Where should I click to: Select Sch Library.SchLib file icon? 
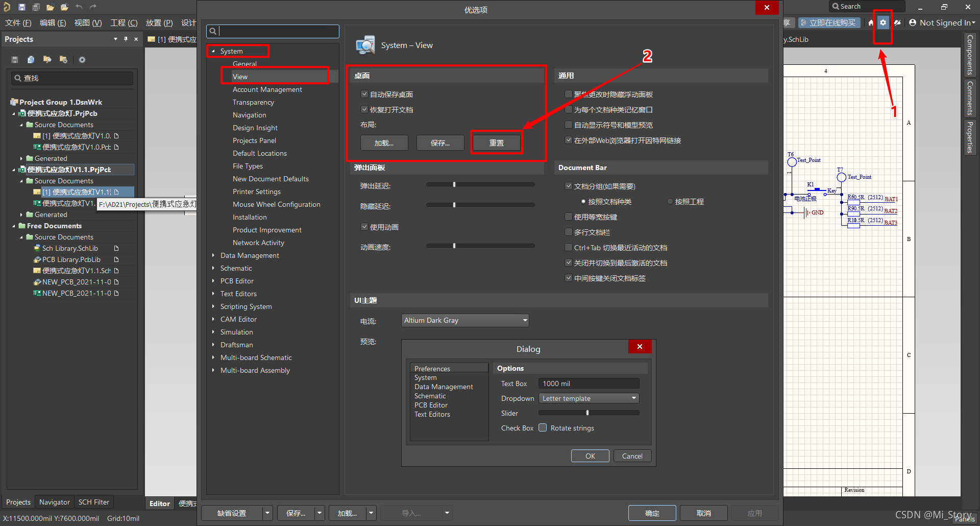coord(37,248)
